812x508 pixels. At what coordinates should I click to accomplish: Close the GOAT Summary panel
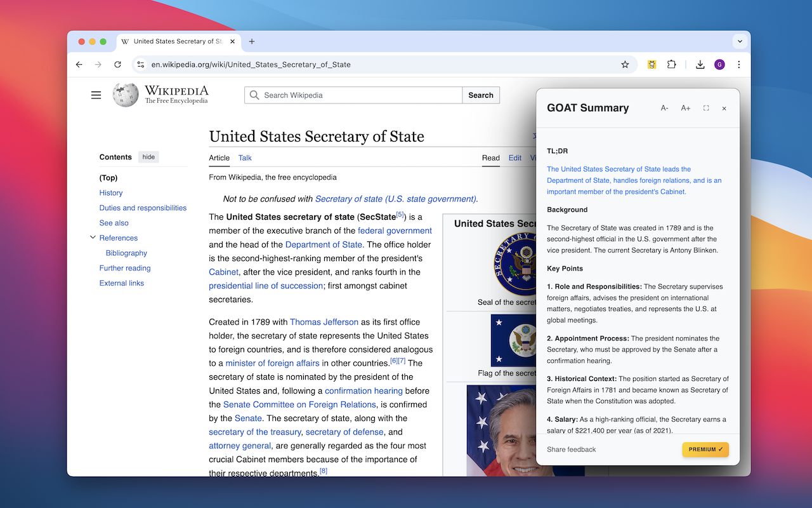(x=724, y=109)
